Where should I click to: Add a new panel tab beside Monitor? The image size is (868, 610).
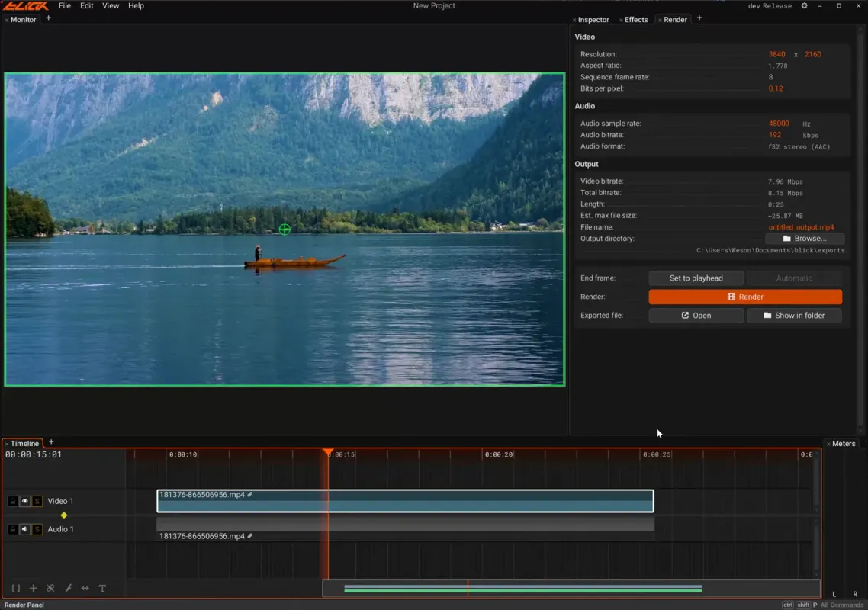point(48,18)
